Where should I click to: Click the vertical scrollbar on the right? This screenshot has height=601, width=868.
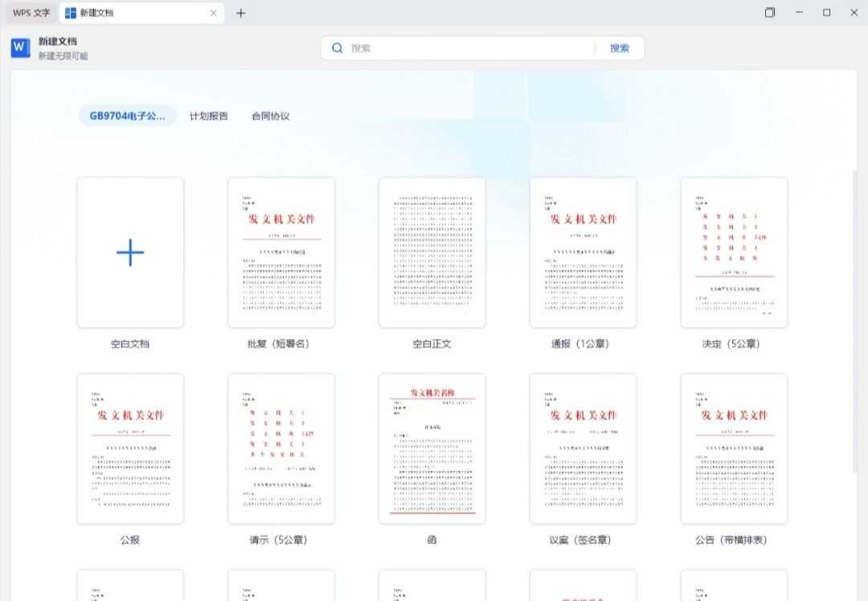point(854,321)
